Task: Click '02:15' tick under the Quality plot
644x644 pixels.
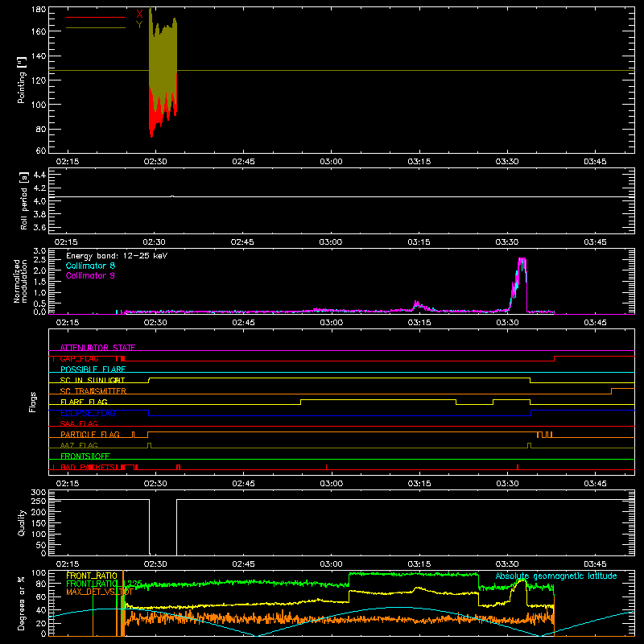Action: pos(68,564)
